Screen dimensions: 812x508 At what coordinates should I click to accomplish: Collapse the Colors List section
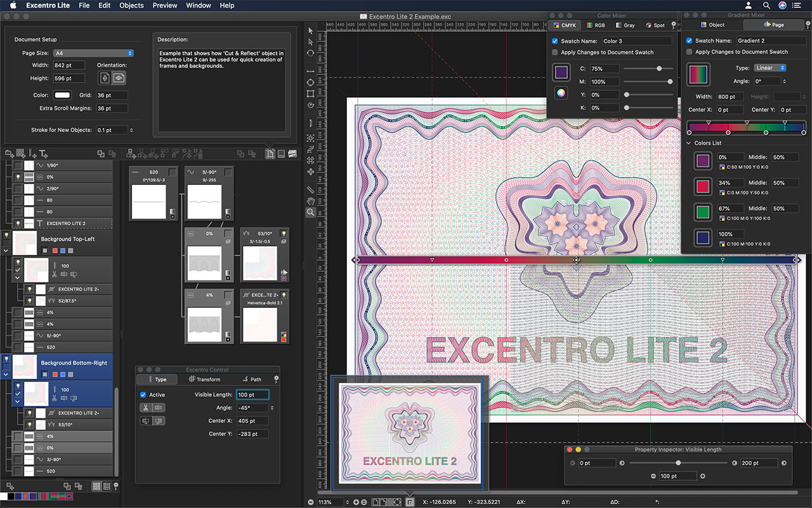[x=690, y=143]
